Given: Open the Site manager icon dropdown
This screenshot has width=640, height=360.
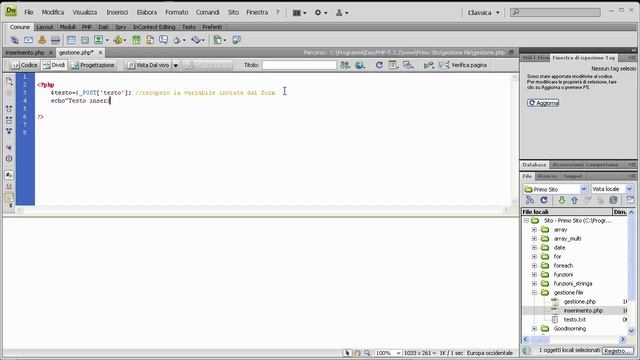Looking at the screenshot, I should pyautogui.click(x=342, y=13).
